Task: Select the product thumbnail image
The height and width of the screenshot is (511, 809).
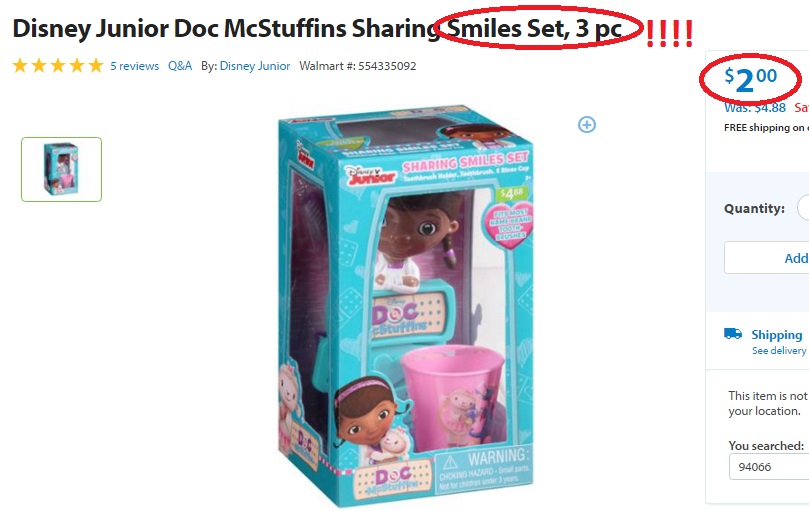Action: tap(61, 169)
